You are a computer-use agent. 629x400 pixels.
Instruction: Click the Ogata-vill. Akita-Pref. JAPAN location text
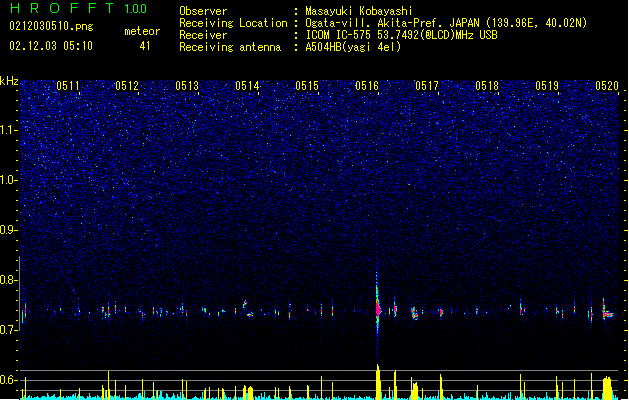pos(446,23)
